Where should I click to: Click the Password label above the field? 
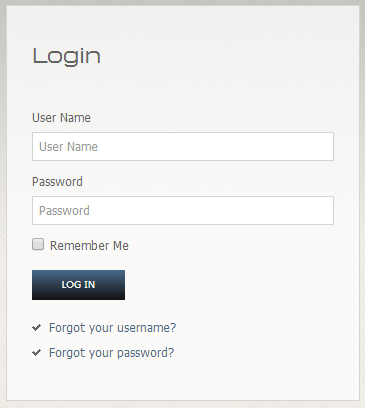pyautogui.click(x=57, y=182)
